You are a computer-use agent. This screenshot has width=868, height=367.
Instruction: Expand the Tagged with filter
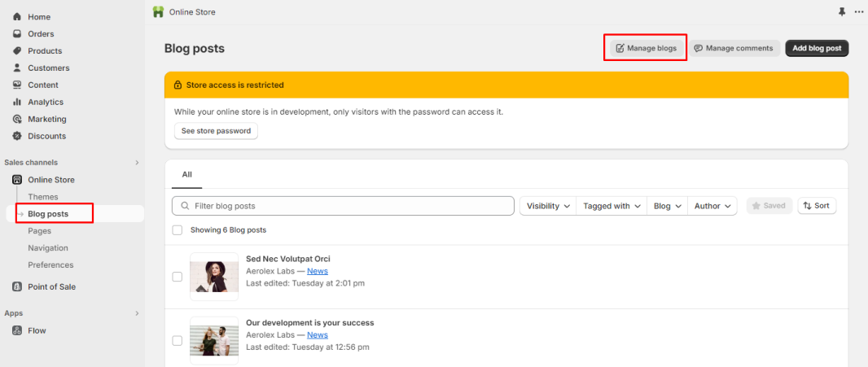pos(612,206)
